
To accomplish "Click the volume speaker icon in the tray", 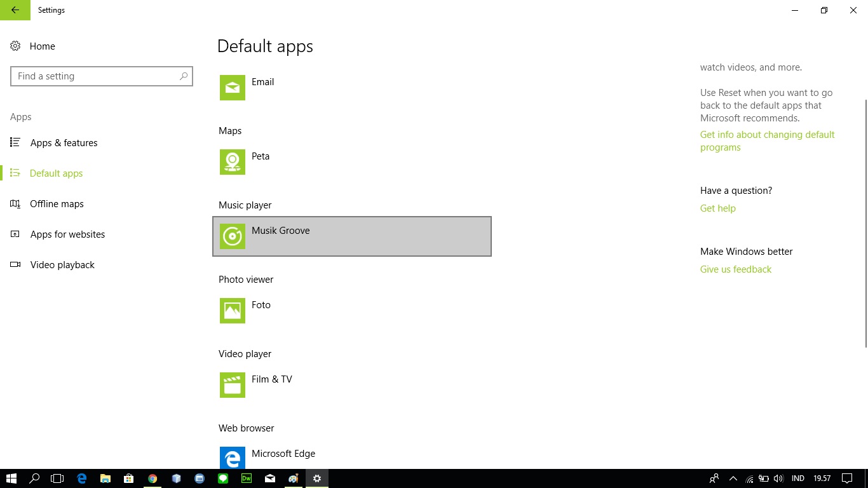I will coord(779,478).
